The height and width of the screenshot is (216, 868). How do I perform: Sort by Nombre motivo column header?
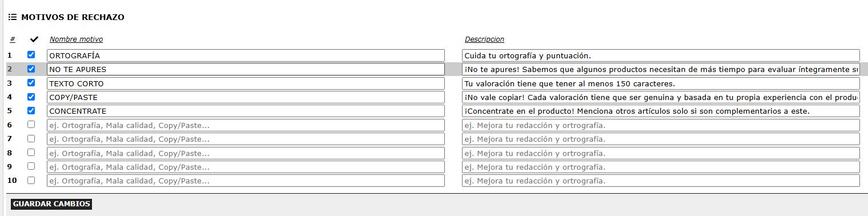point(76,39)
